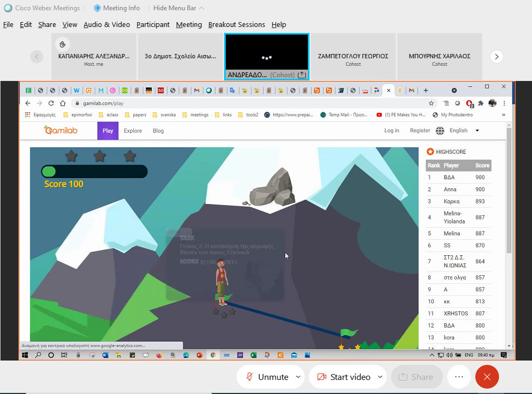Expand the video options arrow beside Start video
Viewport: 532px width, 394px height.
click(380, 377)
